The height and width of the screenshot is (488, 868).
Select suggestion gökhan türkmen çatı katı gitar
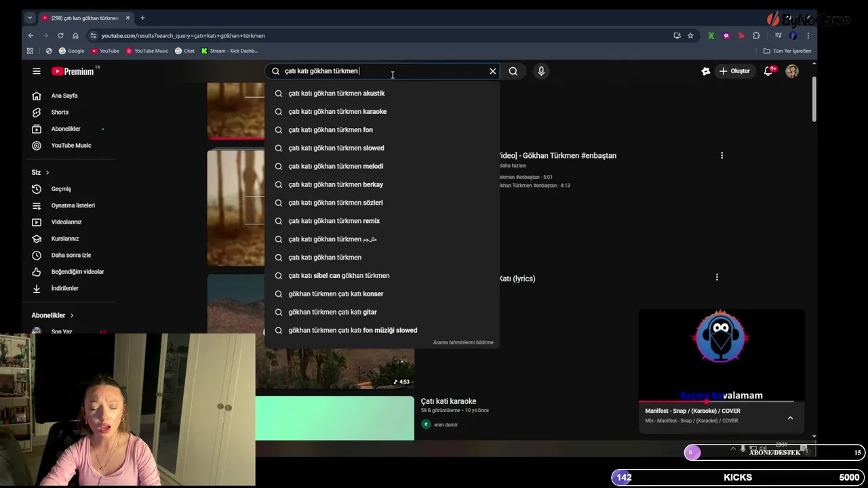pyautogui.click(x=382, y=312)
